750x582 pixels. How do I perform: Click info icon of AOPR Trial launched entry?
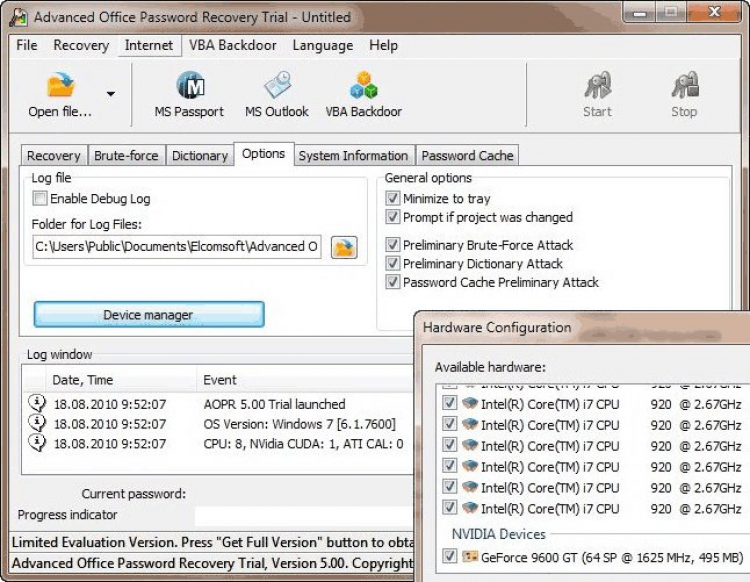click(x=37, y=403)
